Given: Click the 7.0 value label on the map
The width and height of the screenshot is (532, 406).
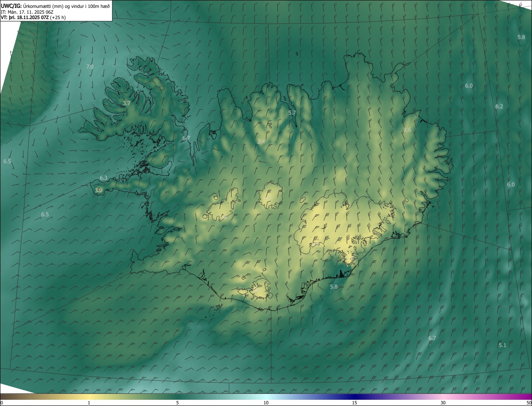Looking at the screenshot, I should [x=90, y=66].
